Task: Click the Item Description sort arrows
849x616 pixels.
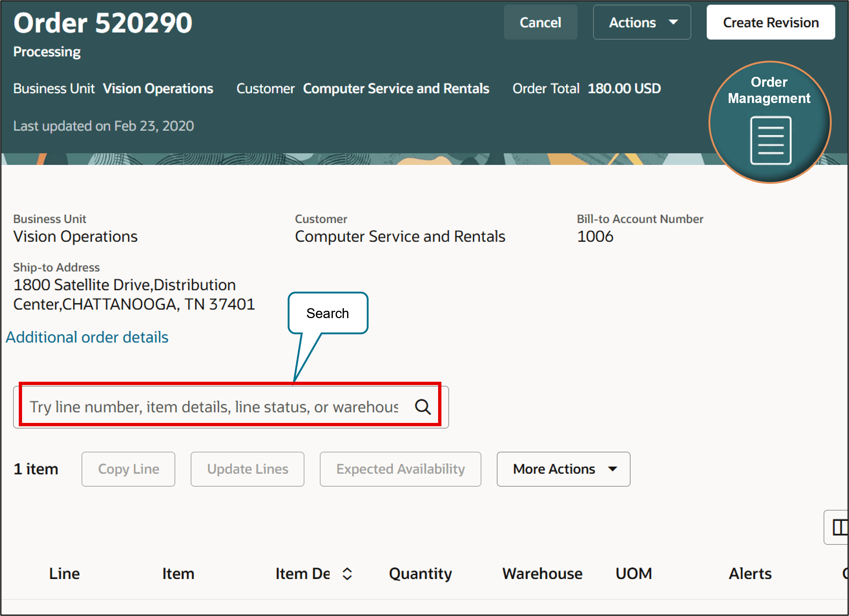Action: [x=347, y=574]
